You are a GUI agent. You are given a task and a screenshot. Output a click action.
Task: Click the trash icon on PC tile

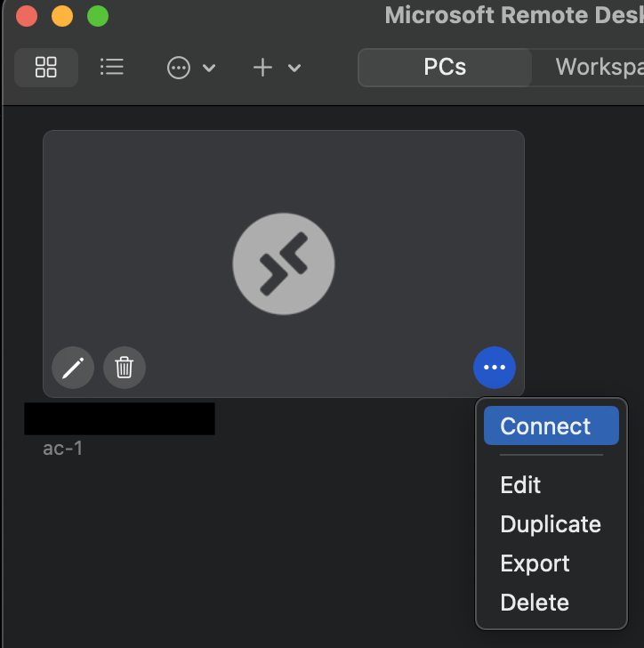(x=125, y=367)
